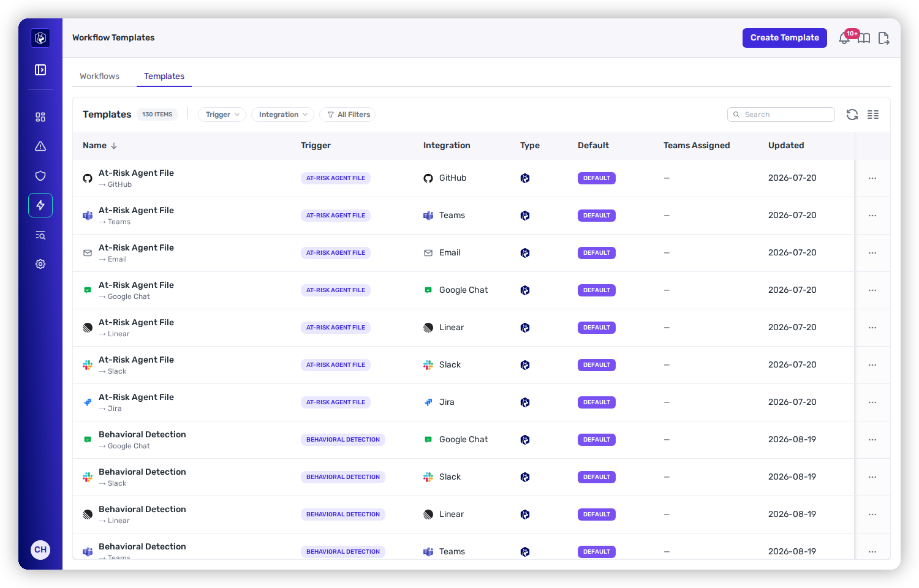The height and width of the screenshot is (588, 919).
Task: Open the row menu for At-Risk Agent File Linear
Action: (872, 328)
